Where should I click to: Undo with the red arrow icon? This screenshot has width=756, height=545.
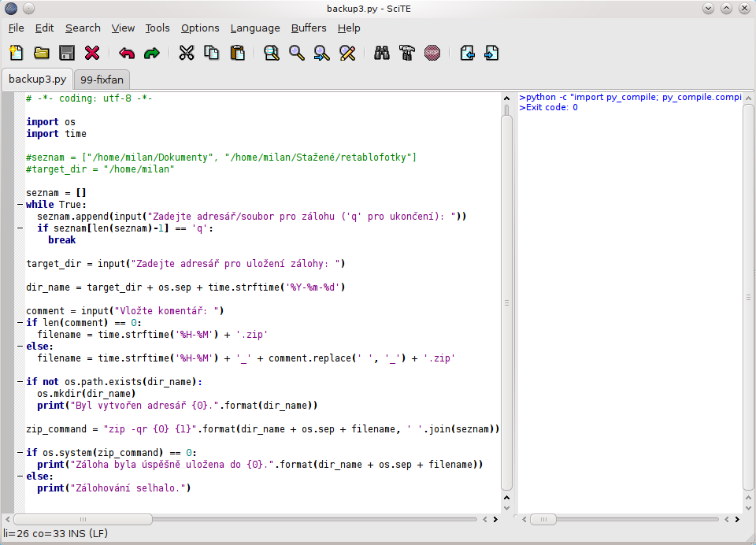click(x=127, y=53)
